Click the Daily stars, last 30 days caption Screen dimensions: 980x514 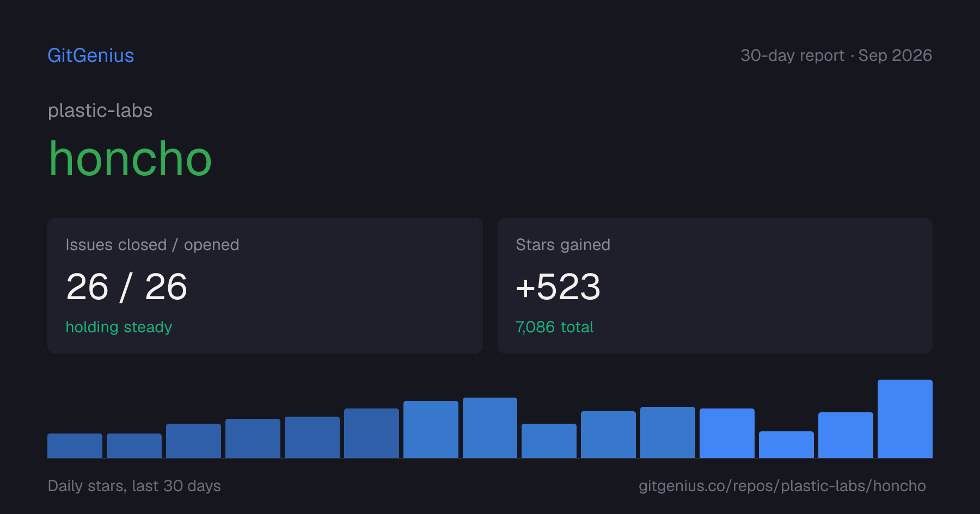coord(134,486)
